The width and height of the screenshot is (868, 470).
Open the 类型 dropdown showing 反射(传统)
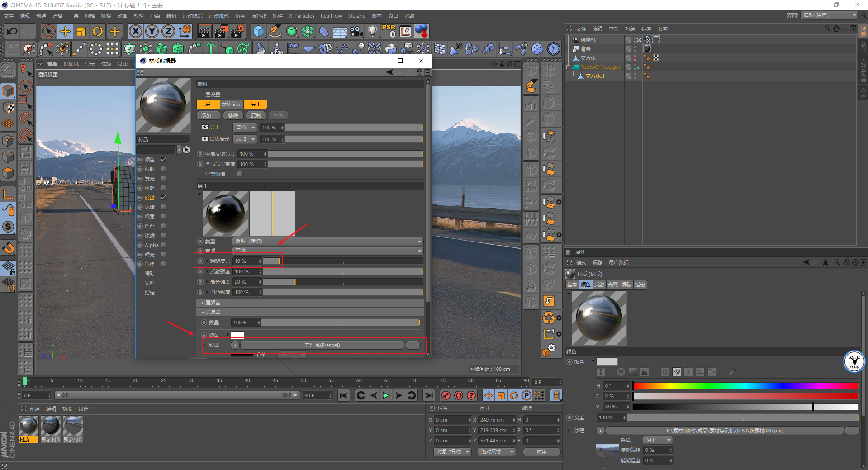(x=328, y=242)
